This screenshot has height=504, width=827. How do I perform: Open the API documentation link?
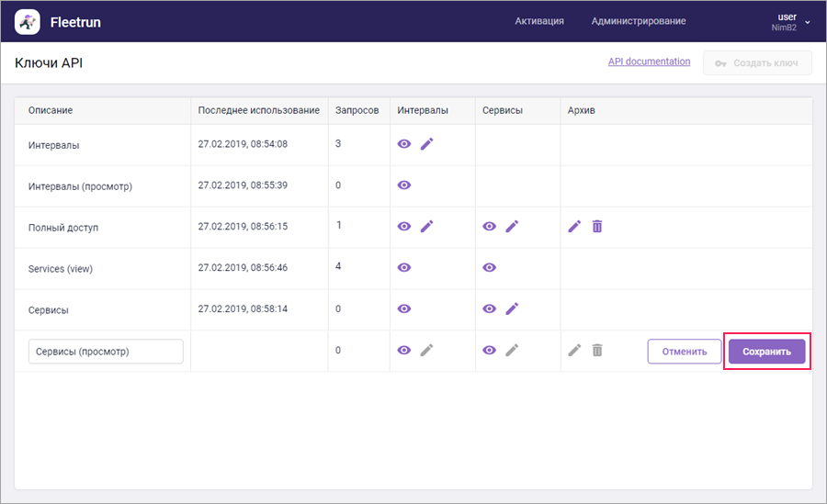point(649,62)
